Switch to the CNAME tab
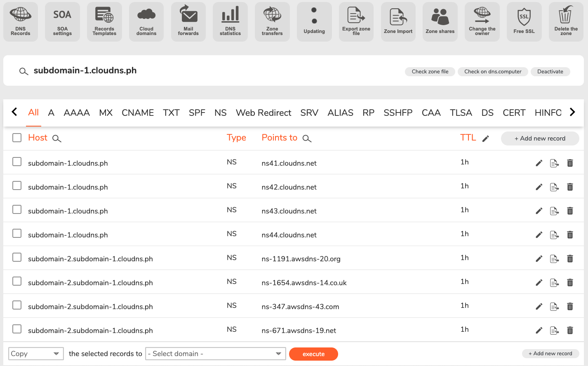588x366 pixels. tap(138, 113)
